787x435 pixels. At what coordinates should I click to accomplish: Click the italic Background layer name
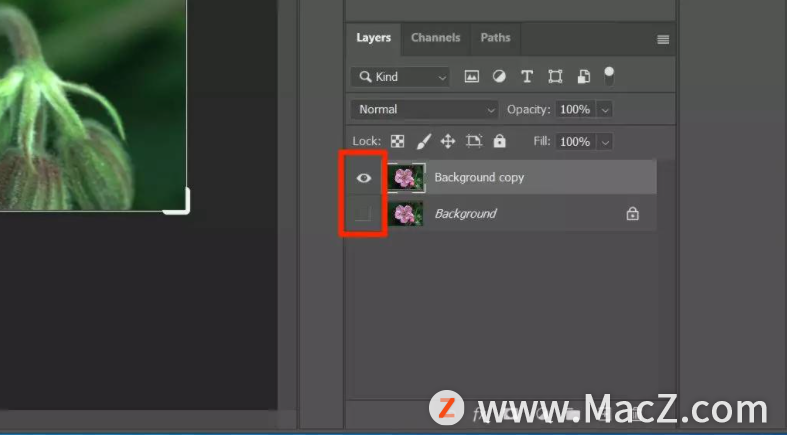466,214
